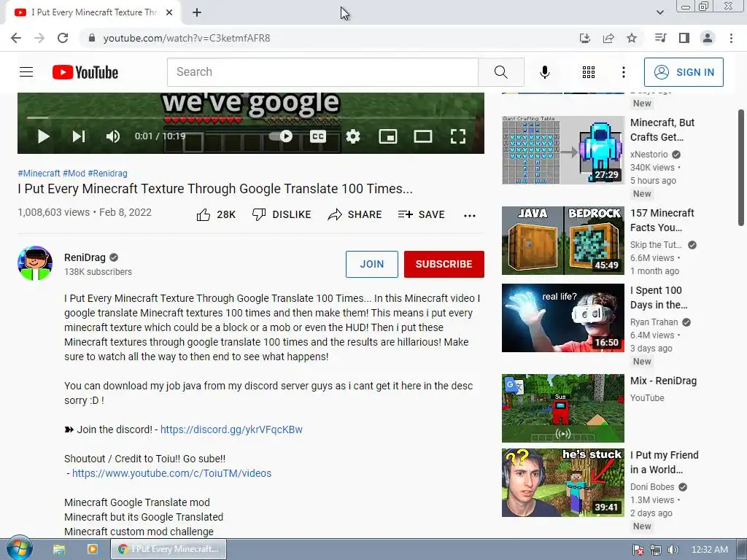747x560 pixels.
Task: Open 'I Spent 100 Days' video thumbnail
Action: click(x=562, y=318)
